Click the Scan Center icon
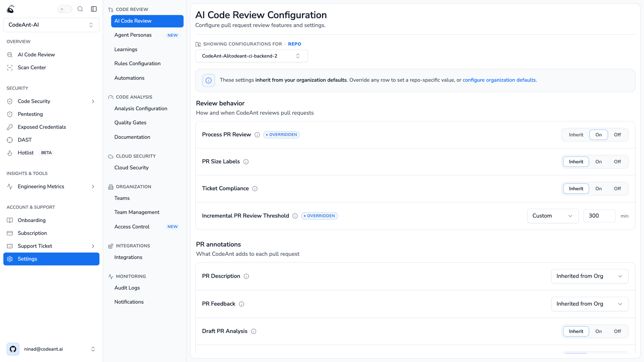Screen dimensions: 644x362 coord(10,68)
